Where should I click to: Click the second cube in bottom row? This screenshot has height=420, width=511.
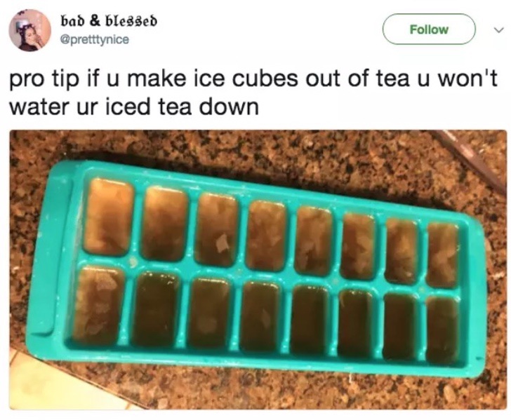pos(155,309)
